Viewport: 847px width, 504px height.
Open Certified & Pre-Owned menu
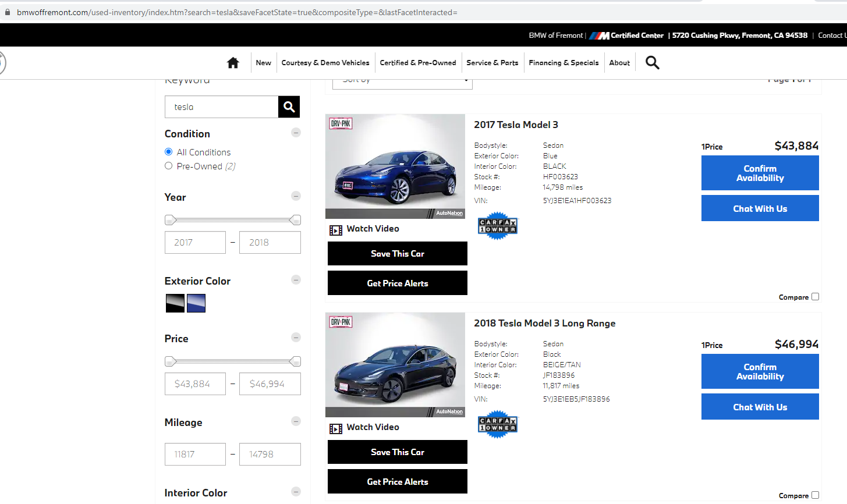[x=417, y=63]
